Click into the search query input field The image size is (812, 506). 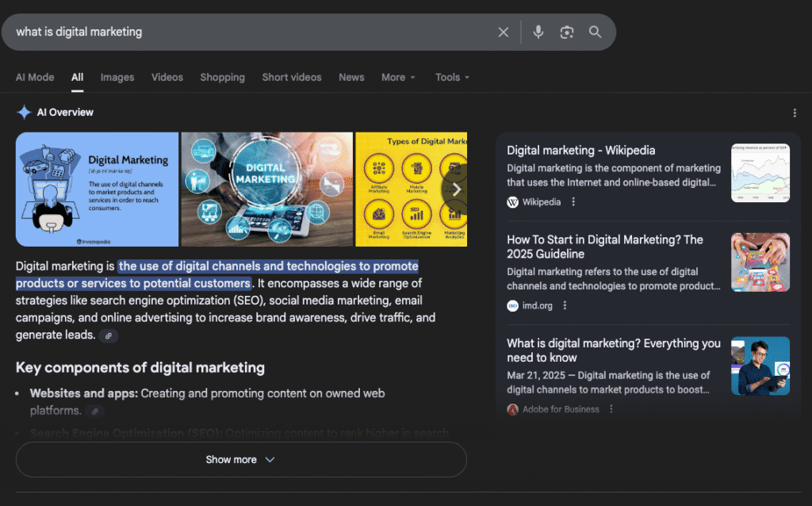(x=238, y=33)
